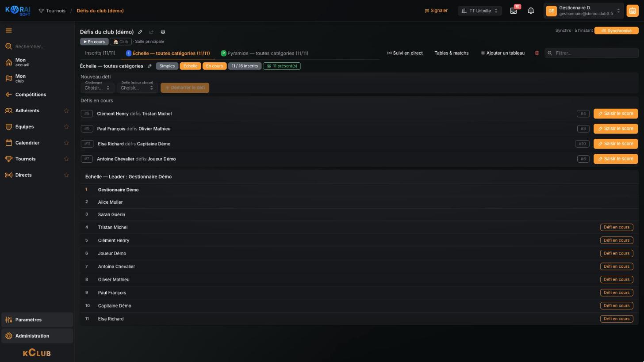Click the Tournois breadcrumb link
This screenshot has width=644, height=362.
(52, 11)
